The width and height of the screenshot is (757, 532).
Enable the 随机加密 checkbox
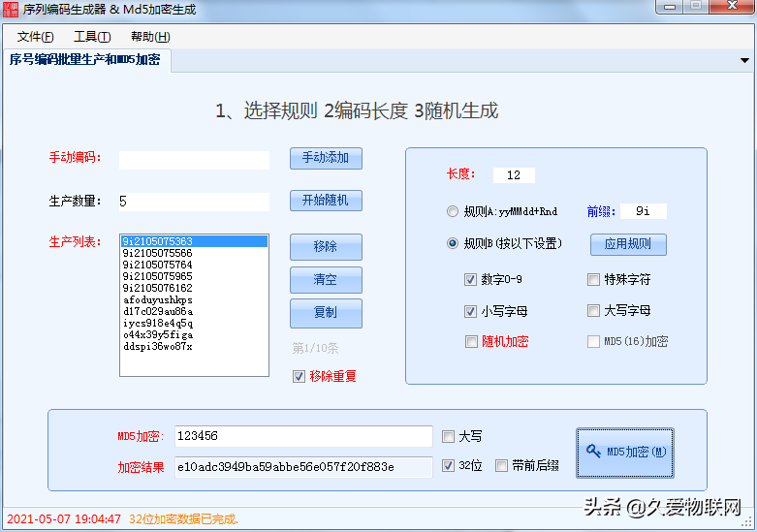point(471,342)
